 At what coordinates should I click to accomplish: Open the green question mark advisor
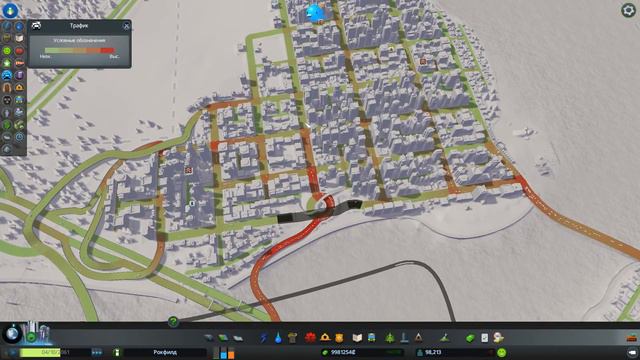pos(173,322)
